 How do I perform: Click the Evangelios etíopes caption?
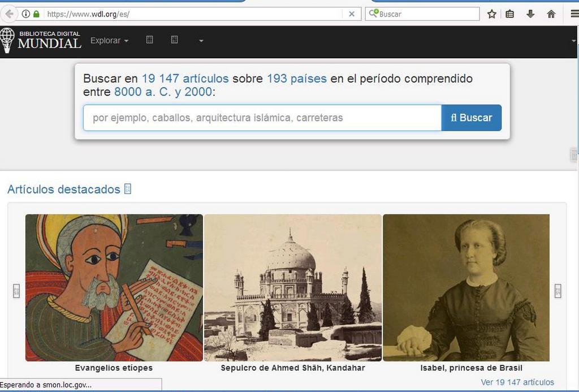(x=114, y=368)
